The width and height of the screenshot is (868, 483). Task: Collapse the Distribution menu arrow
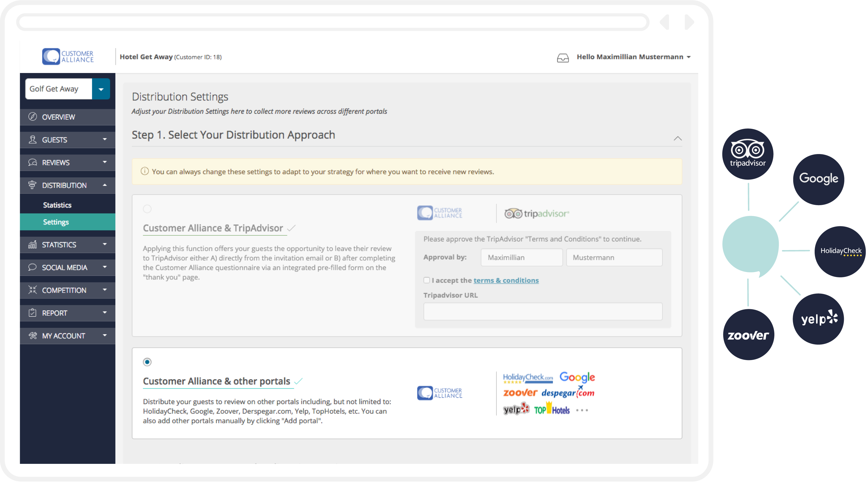pos(105,185)
